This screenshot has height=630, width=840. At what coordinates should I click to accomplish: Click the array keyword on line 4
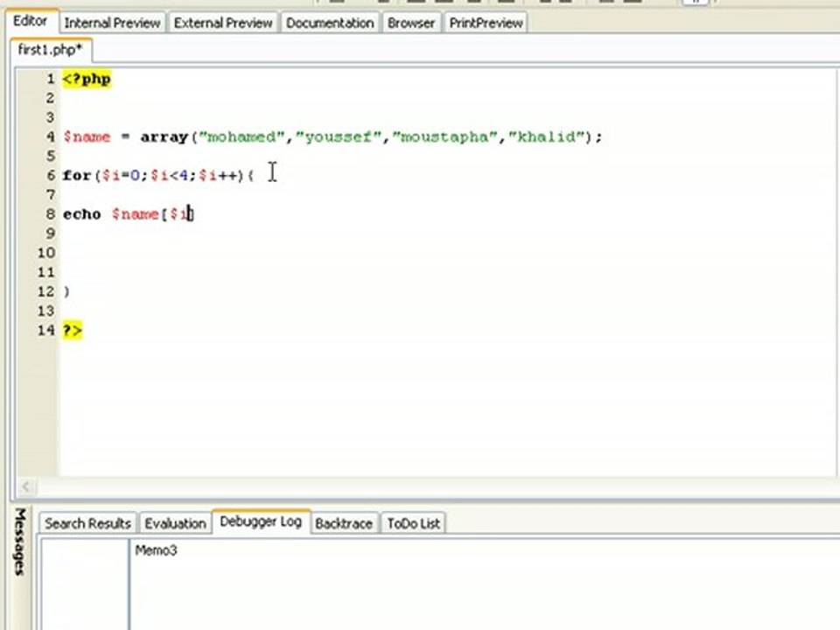tap(164, 137)
